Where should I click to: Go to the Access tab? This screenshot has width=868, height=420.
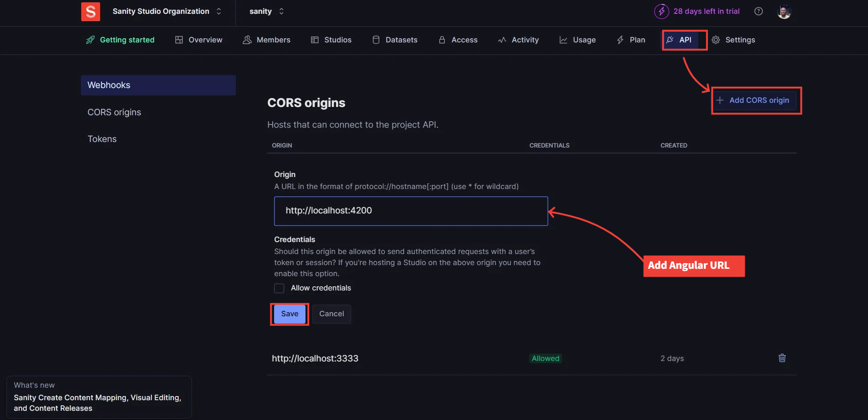tap(458, 40)
